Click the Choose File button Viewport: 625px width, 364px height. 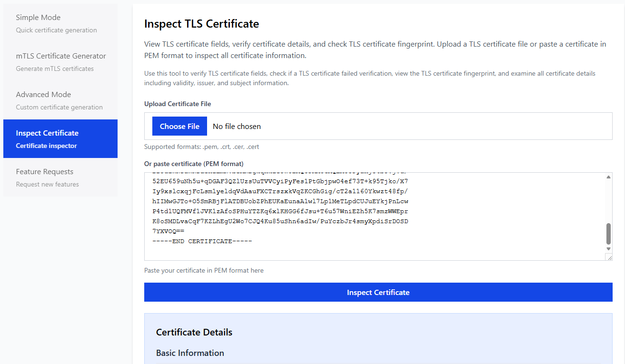coord(179,126)
